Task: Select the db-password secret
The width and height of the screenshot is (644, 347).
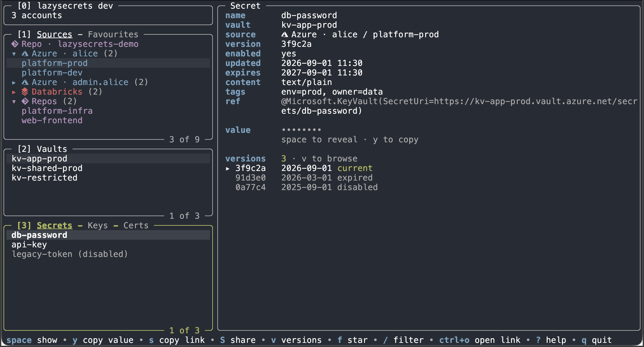Action: (108, 235)
